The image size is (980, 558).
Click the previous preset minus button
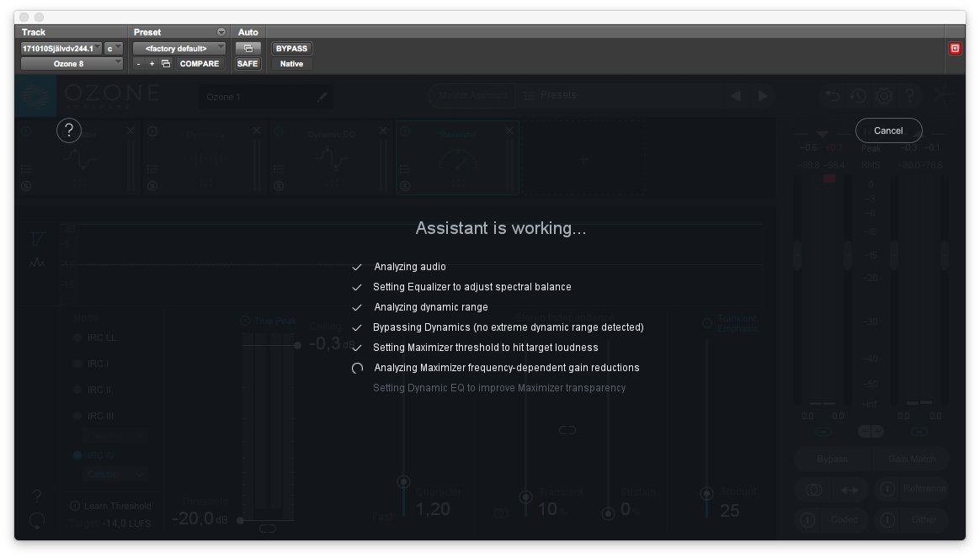(138, 64)
